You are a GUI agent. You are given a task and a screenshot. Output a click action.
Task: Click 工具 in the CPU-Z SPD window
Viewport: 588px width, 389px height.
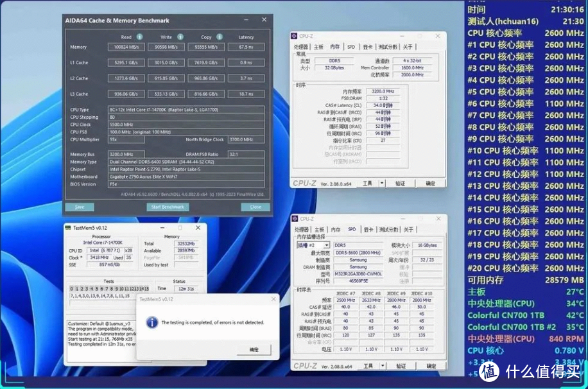[368, 366]
